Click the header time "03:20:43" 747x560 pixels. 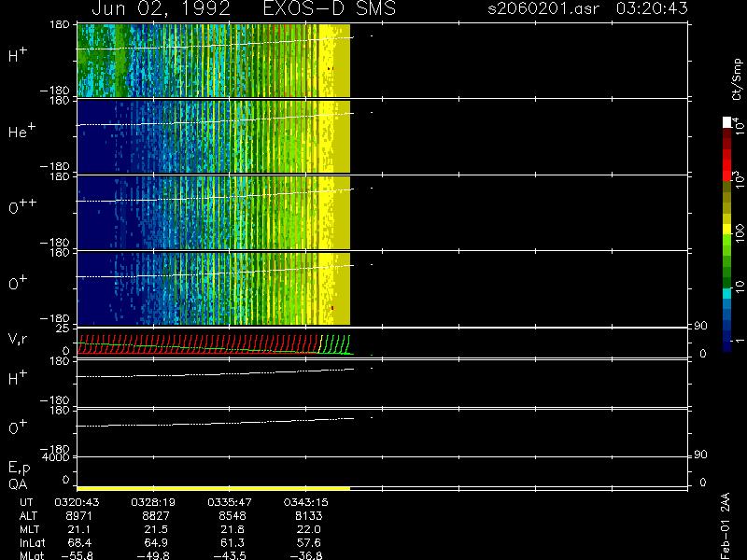coord(652,8)
